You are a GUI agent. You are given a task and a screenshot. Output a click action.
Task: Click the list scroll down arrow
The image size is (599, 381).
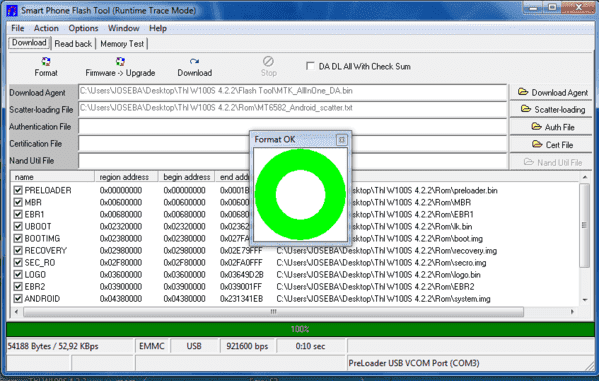pos(584,300)
